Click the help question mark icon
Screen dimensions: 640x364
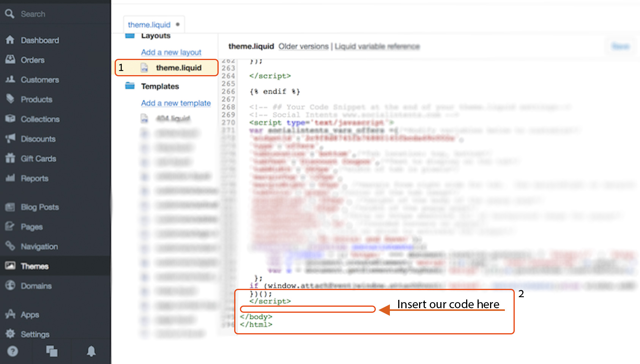point(13,351)
